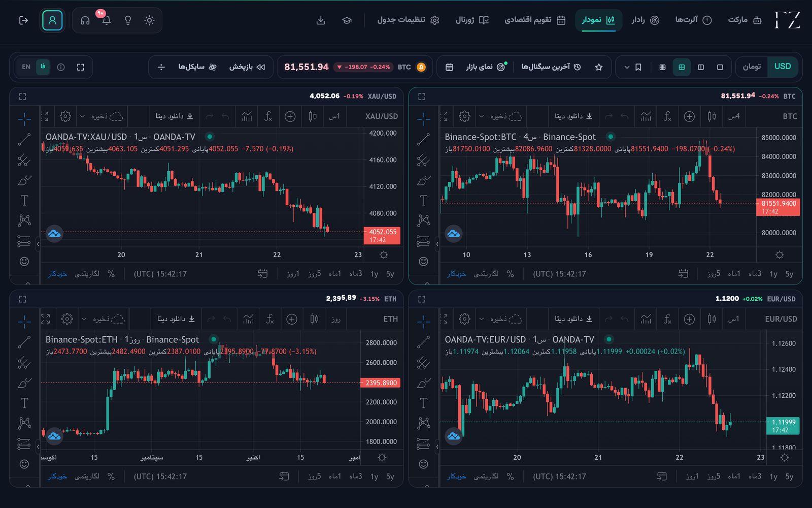Image resolution: width=812 pixels, height=508 pixels.
Task: Open نمای بازار button
Action: tap(486, 67)
